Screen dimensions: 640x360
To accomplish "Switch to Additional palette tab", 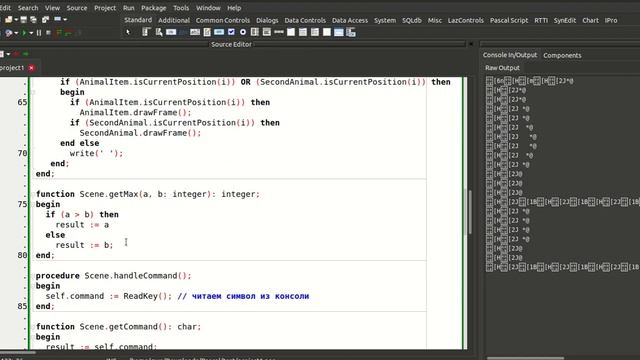I will click(x=174, y=20).
